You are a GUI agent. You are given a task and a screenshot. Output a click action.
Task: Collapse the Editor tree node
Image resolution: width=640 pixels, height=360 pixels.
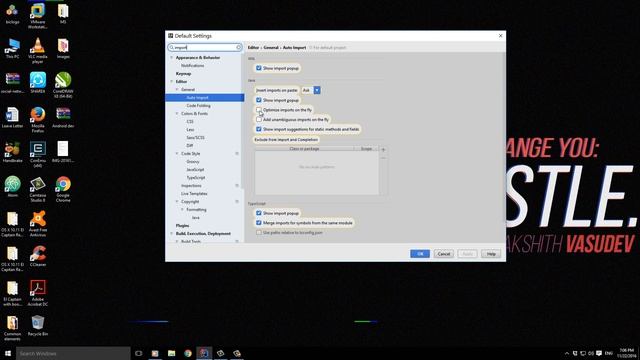171,82
